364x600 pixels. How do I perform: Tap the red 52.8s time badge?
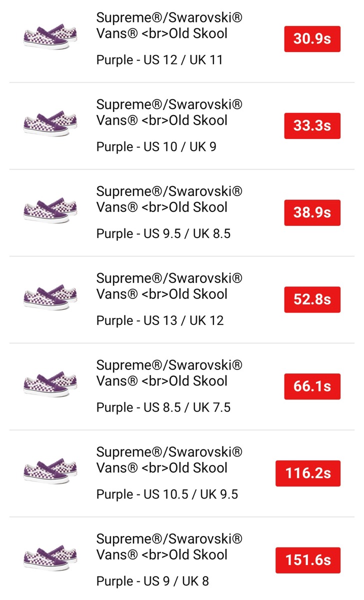(x=312, y=299)
